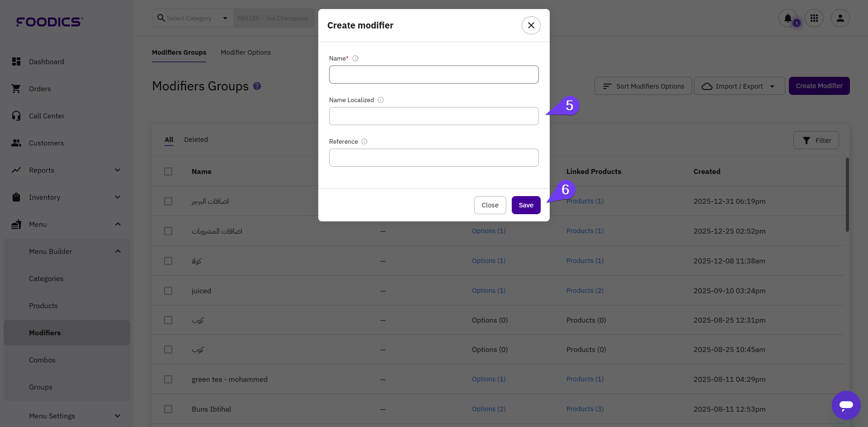Tick the checkbox for juiced row
The width and height of the screenshot is (868, 427).
click(x=168, y=291)
